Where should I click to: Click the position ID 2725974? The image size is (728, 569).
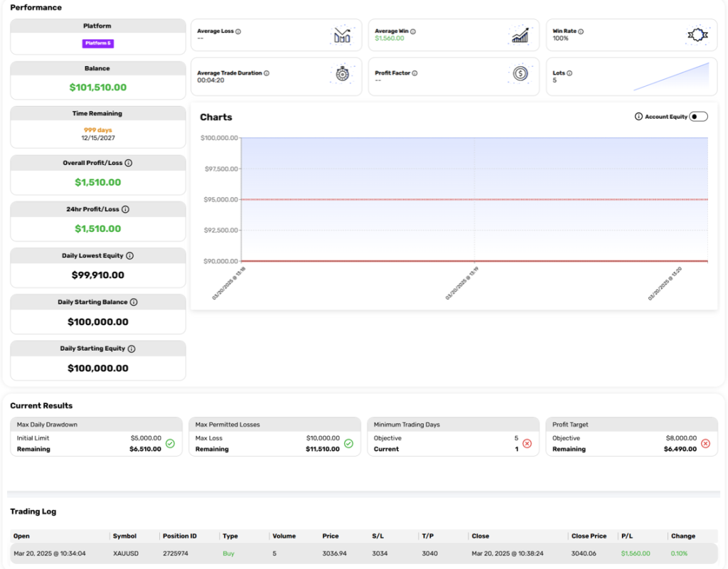[x=176, y=553]
